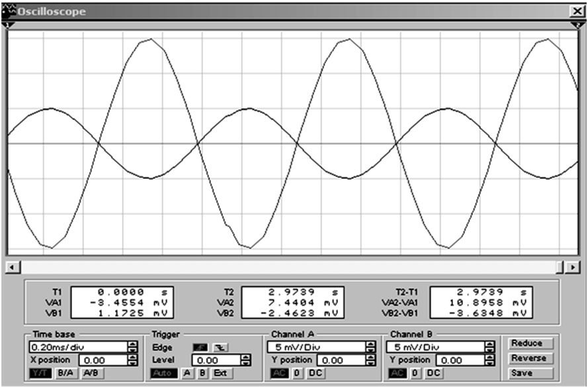Click the T2 value 2.9739 s in the T2 readout
The width and height of the screenshot is (588, 388).
[303, 292]
